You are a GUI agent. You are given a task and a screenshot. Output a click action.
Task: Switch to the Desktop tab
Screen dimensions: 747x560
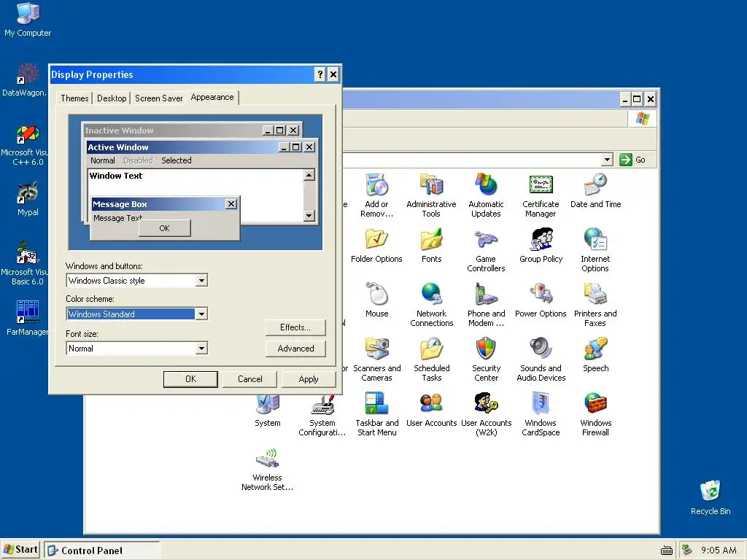[x=112, y=98]
